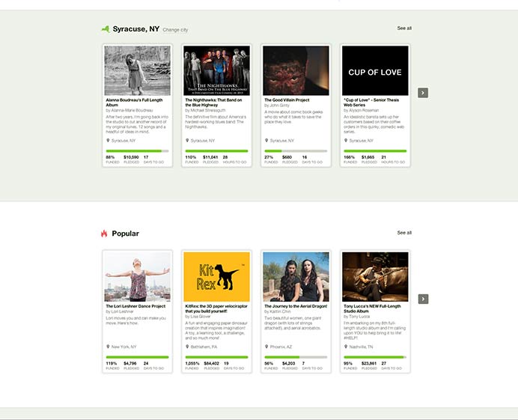Click the Popular section heading
518x420 pixels.
[x=126, y=234]
